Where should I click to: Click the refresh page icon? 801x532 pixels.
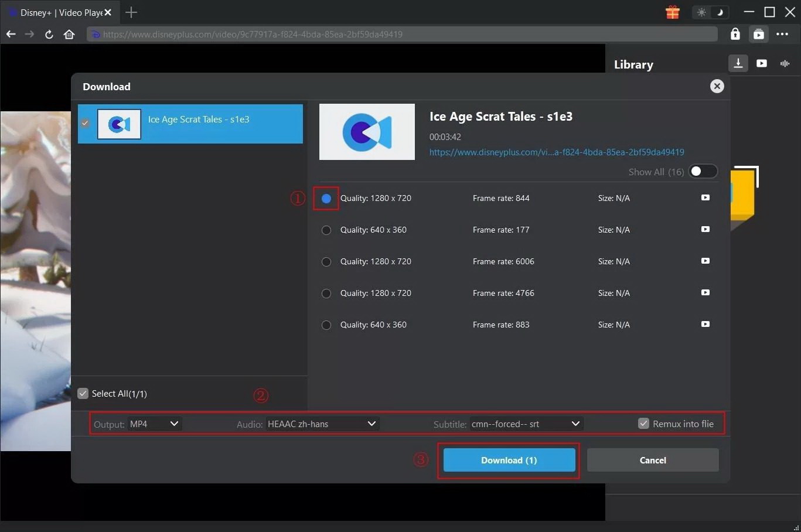[x=49, y=34]
